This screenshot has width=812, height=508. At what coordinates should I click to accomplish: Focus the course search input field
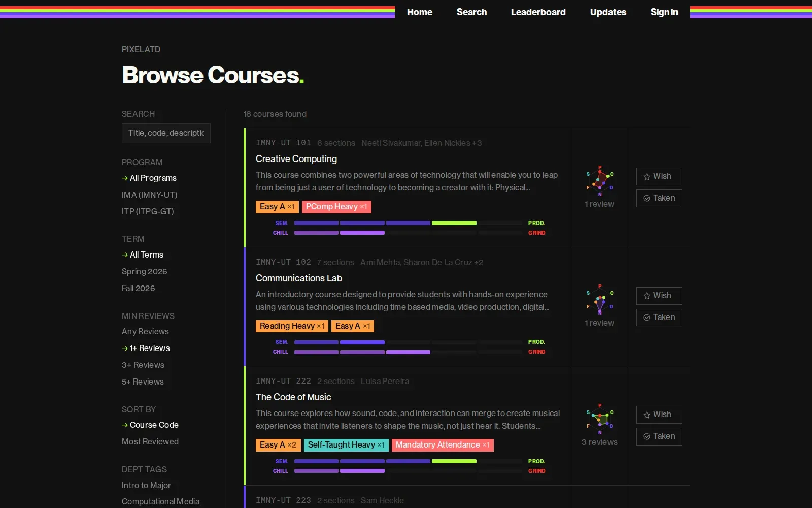coord(166,133)
